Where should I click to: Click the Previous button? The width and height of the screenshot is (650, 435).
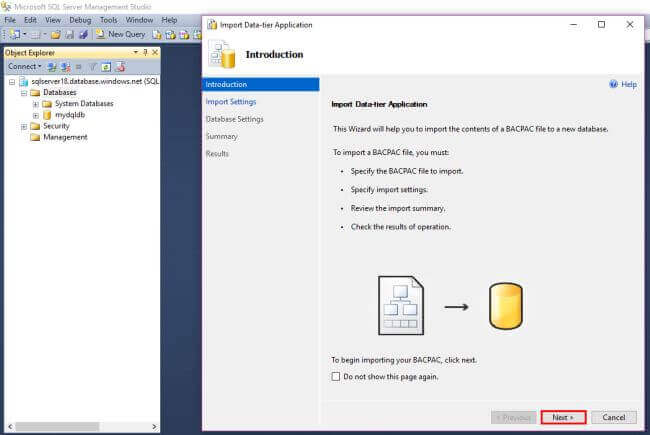(516, 417)
